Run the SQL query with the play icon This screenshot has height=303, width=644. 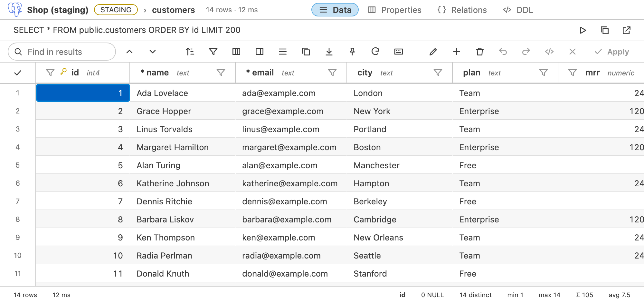(583, 30)
